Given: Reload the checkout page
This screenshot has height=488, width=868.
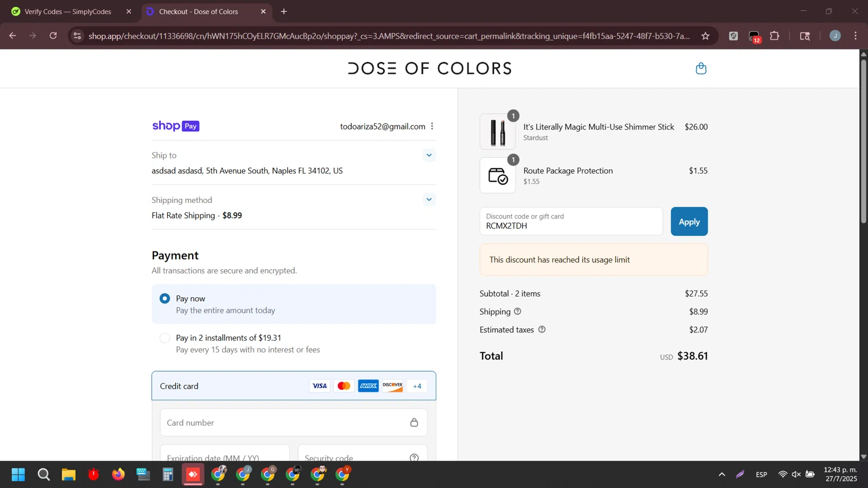Looking at the screenshot, I should point(53,36).
